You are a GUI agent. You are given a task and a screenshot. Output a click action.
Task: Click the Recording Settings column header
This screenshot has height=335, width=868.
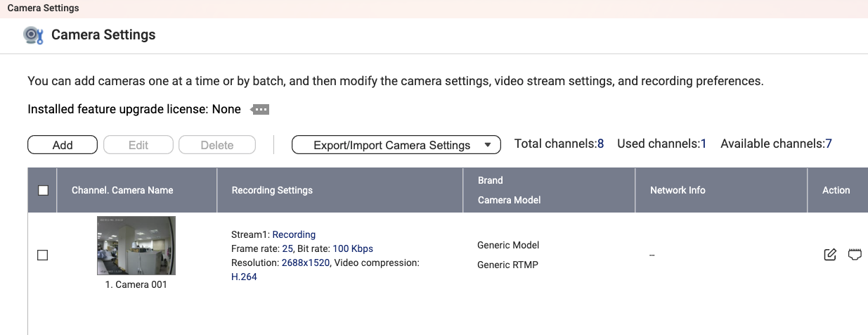click(x=272, y=190)
